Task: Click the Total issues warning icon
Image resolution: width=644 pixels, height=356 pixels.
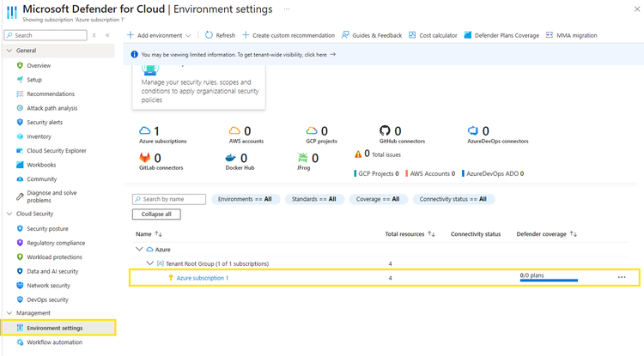Action: pos(358,154)
